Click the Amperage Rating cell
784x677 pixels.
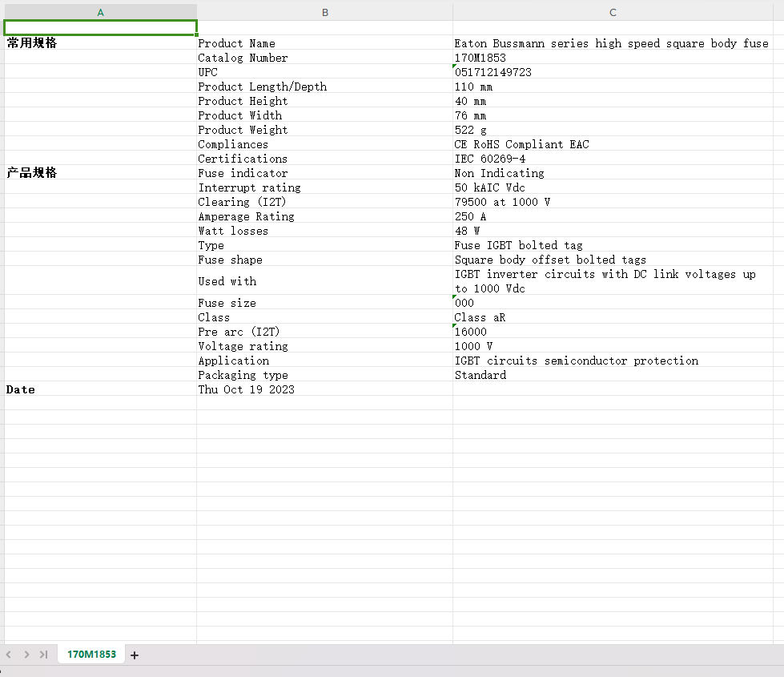pos(325,216)
